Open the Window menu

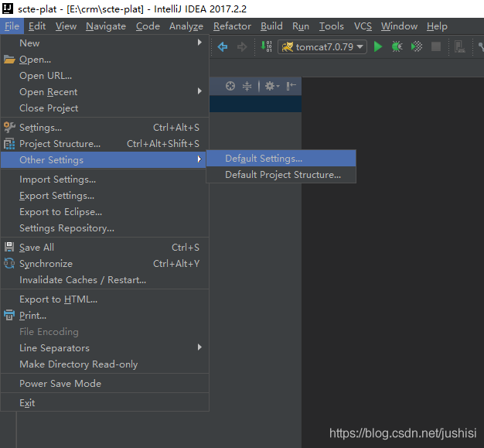click(399, 26)
